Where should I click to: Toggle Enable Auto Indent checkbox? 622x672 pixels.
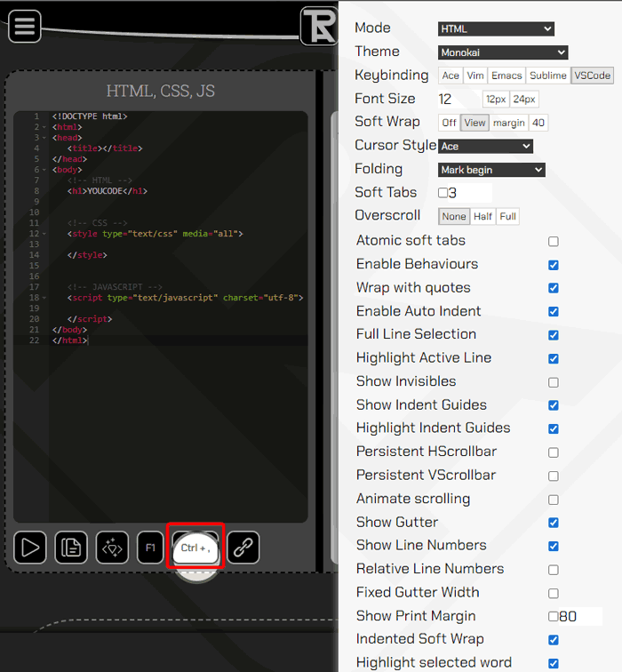(554, 312)
